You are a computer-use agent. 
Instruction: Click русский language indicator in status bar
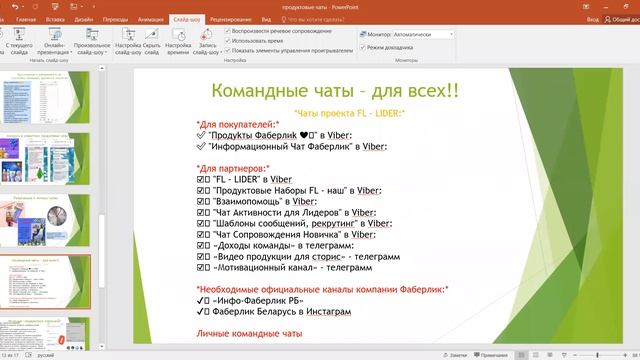46,355
